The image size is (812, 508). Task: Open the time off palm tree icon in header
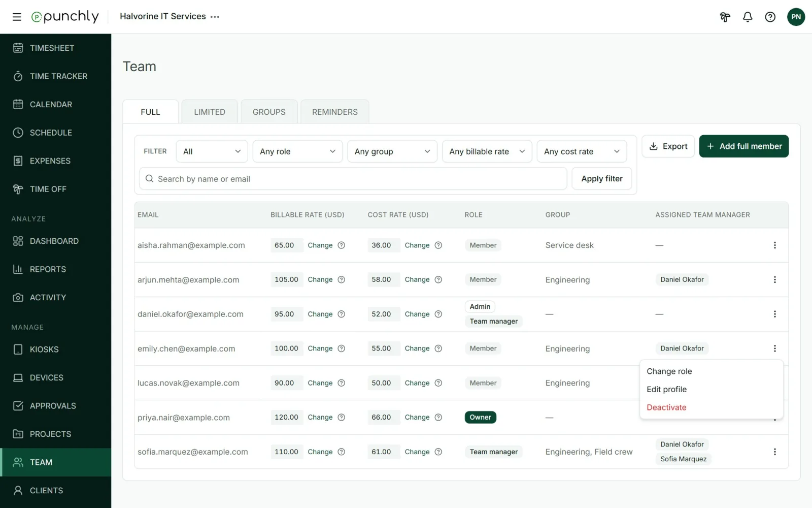coord(725,17)
